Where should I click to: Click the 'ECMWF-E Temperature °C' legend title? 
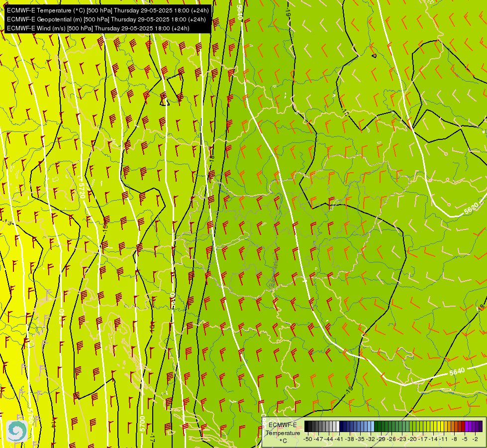pos(283,433)
